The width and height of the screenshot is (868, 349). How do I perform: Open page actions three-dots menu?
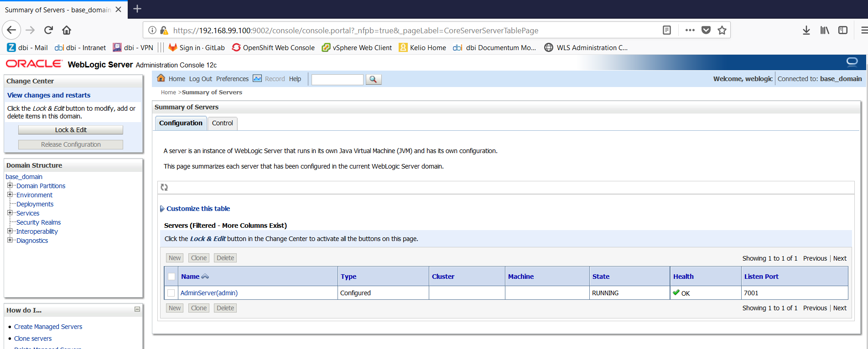point(690,30)
